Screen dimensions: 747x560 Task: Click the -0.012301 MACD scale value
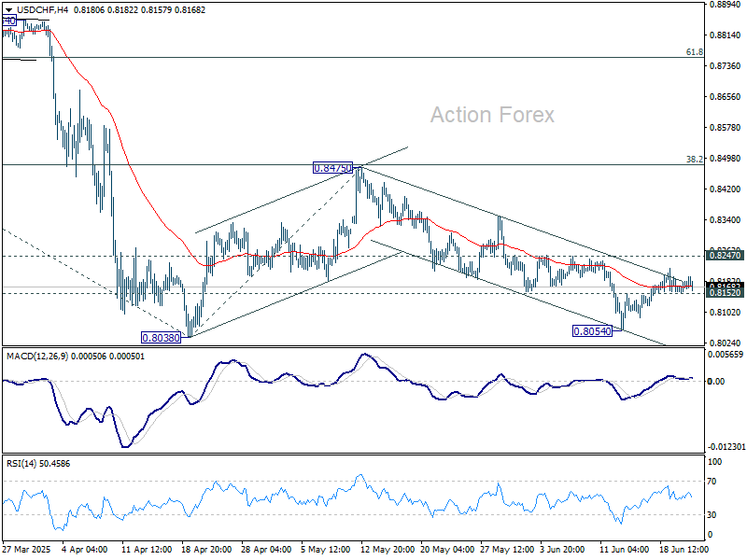(726, 447)
